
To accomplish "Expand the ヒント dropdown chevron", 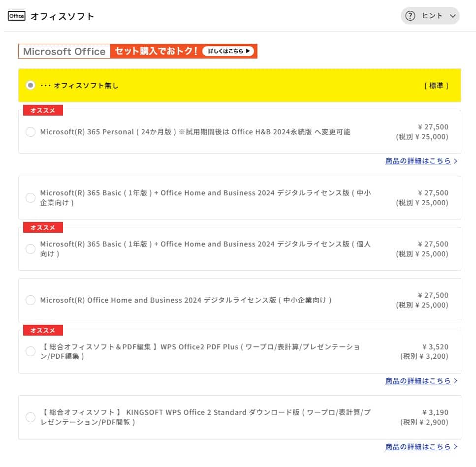I will (453, 16).
